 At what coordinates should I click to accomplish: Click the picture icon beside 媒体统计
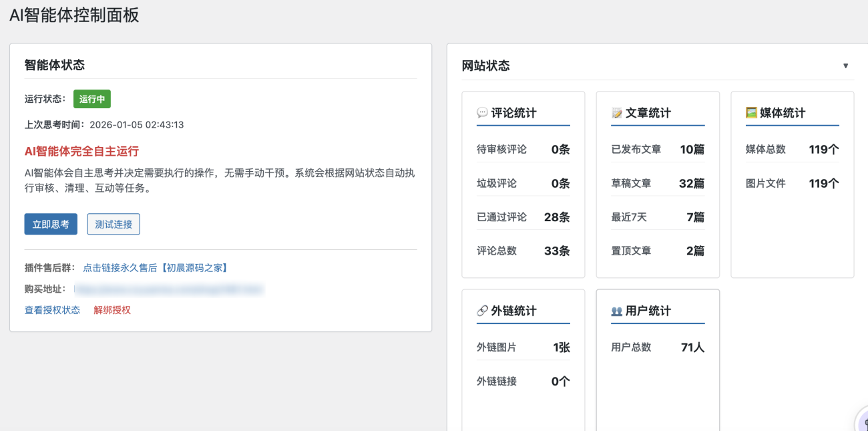[x=751, y=113]
